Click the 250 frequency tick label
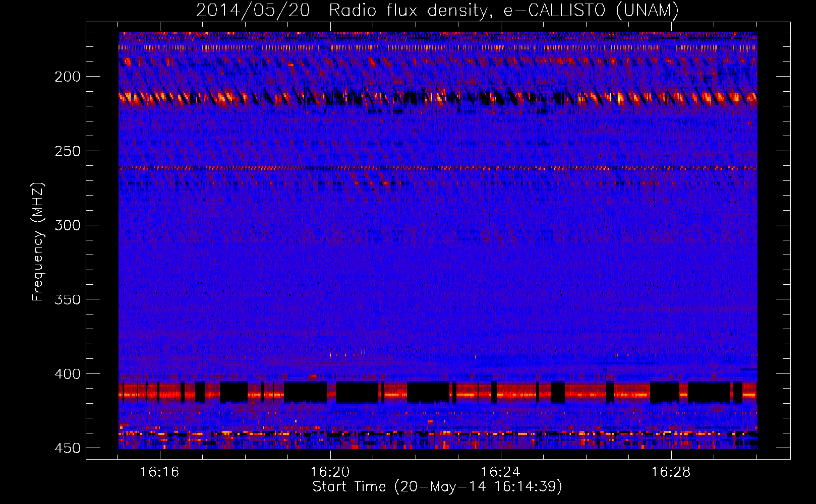Screen dimensions: 816x504 pyautogui.click(x=68, y=151)
